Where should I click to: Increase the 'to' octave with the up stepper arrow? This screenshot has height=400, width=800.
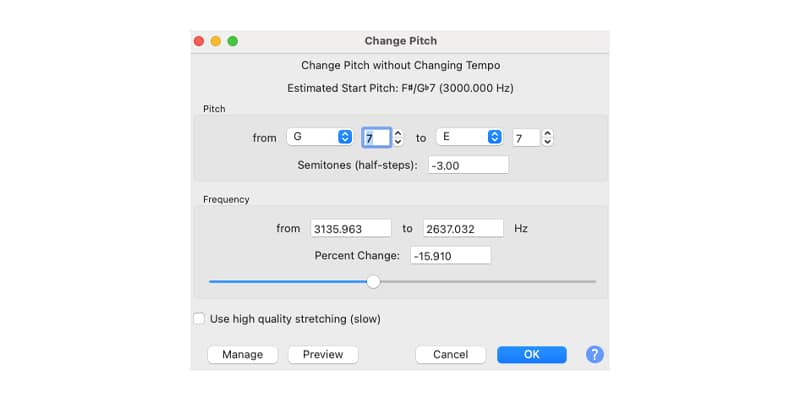click(x=547, y=133)
